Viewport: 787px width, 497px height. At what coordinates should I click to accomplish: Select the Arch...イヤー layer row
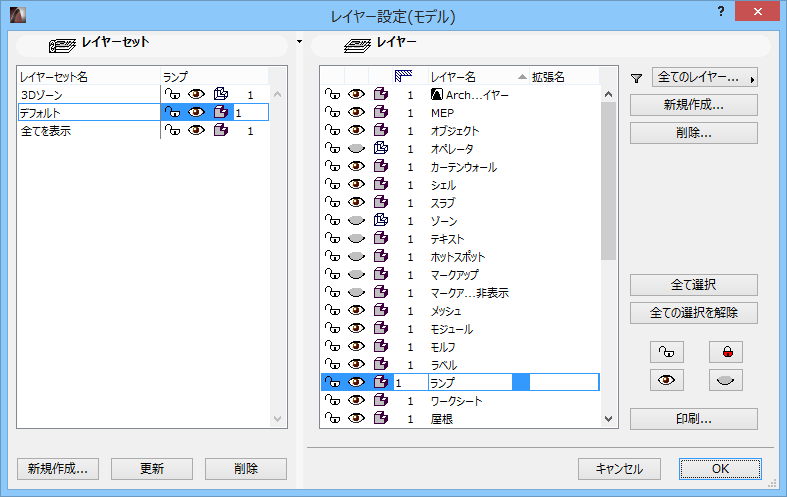pos(460,94)
